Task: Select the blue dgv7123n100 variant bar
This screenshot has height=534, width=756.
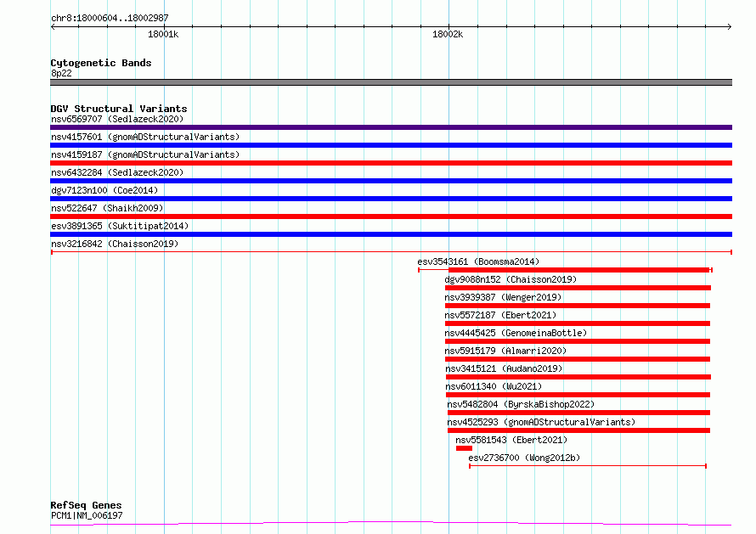Action: [391, 199]
